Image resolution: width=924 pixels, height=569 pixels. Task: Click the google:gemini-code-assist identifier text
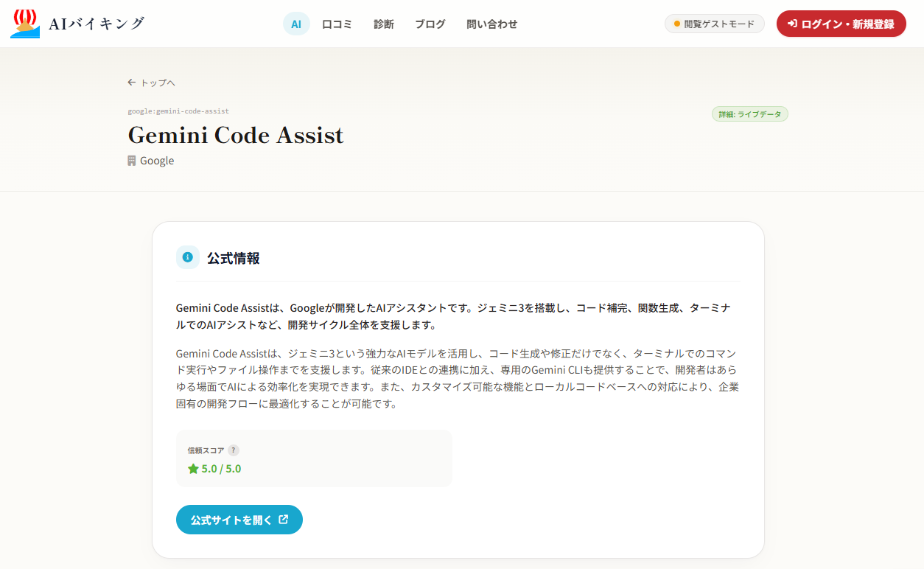click(178, 111)
